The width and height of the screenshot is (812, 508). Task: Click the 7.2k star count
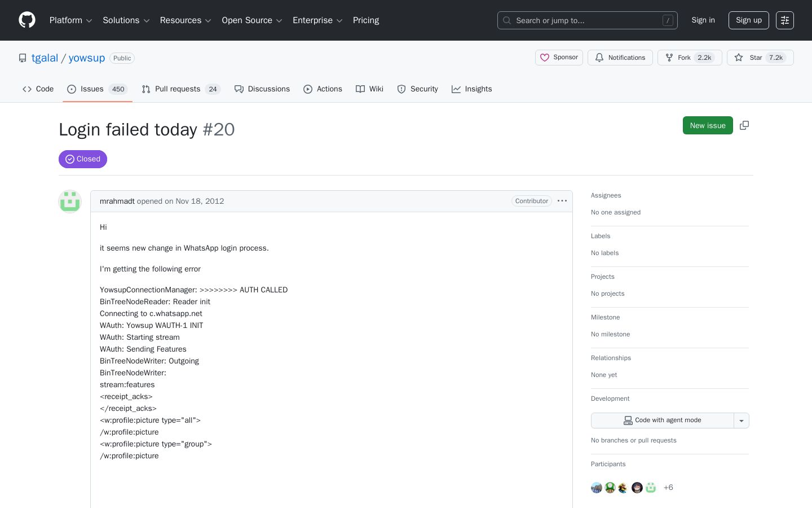coord(776,58)
